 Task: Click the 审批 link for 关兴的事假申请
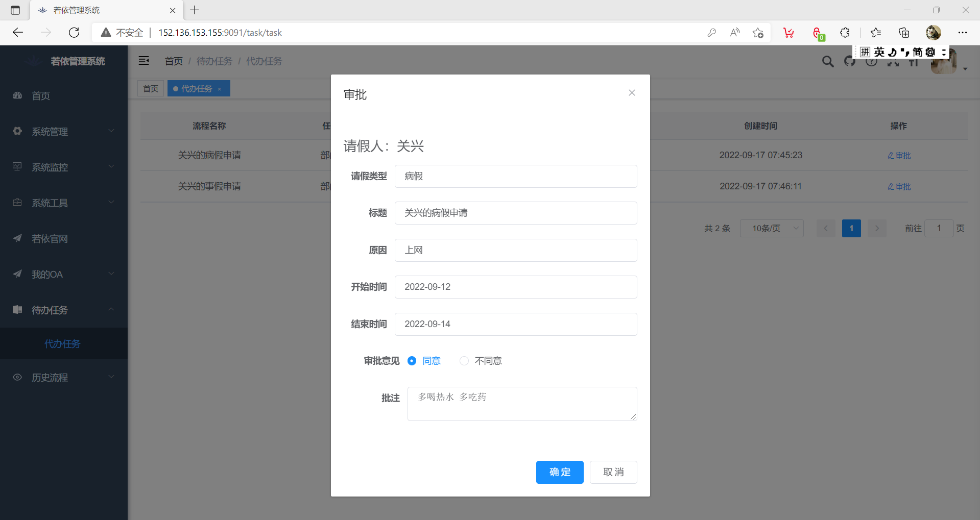tap(899, 187)
